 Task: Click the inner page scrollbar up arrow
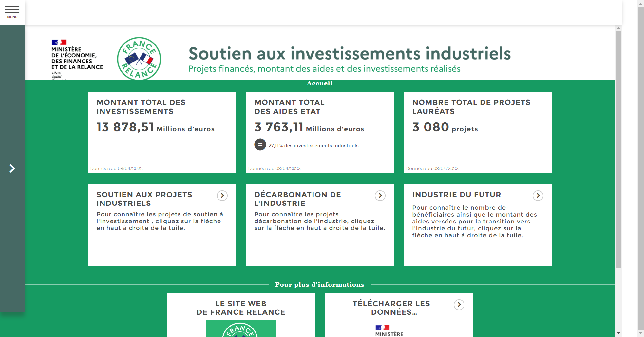618,28
